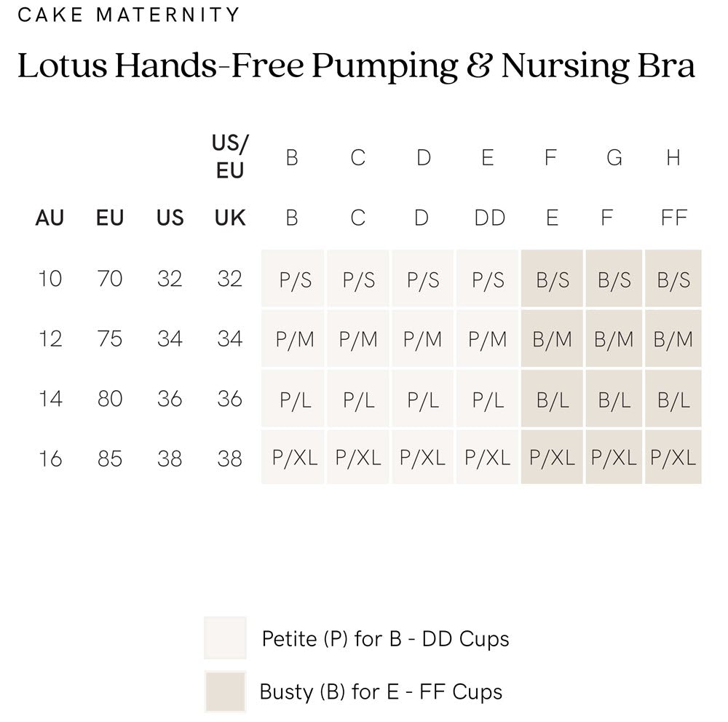Image resolution: width=728 pixels, height=722 pixels.
Task: Click the AU column header
Action: tap(50, 218)
